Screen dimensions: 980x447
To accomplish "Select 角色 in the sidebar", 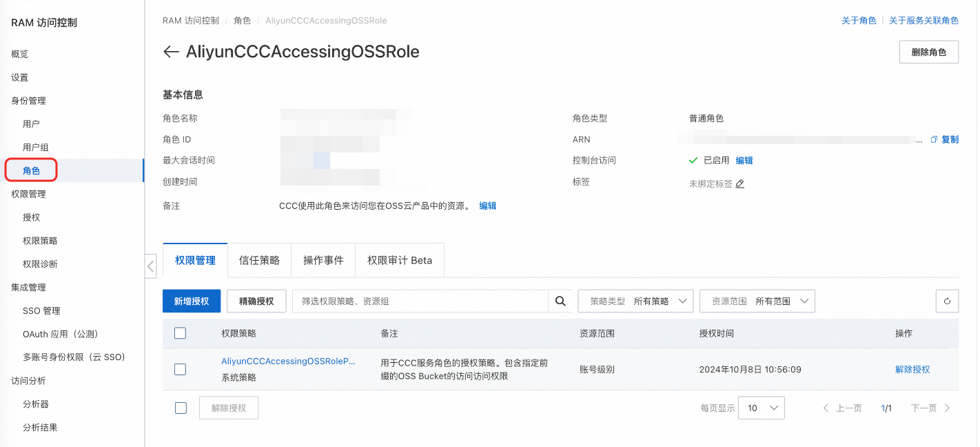I will [x=31, y=170].
